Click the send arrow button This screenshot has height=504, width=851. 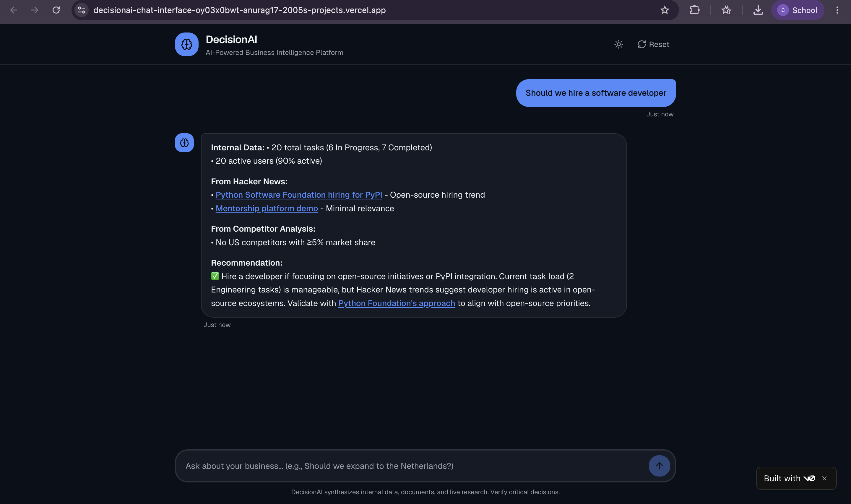click(659, 466)
